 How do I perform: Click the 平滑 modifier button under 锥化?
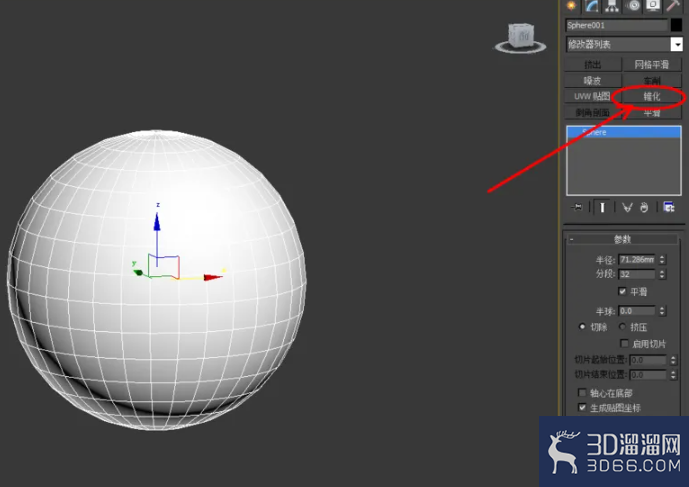pos(652,113)
